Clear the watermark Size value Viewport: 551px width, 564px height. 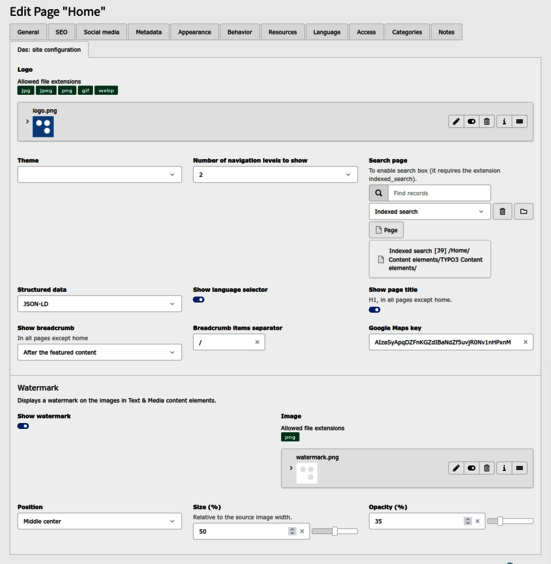(x=302, y=531)
